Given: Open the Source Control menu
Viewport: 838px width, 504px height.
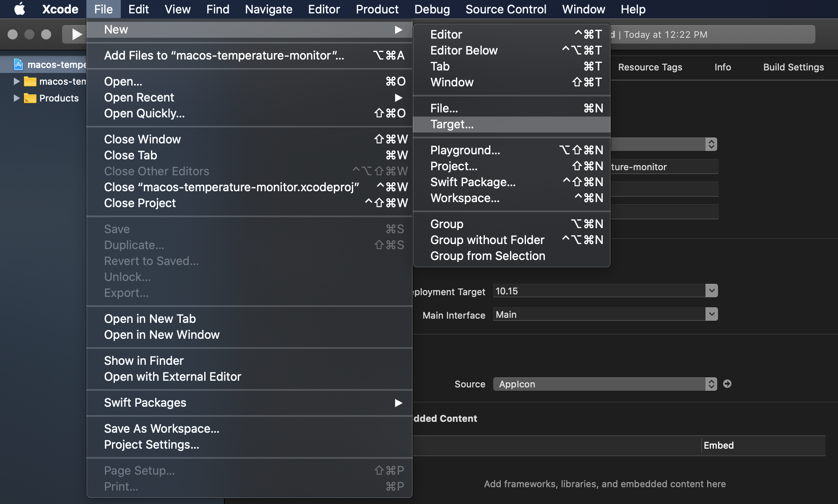Looking at the screenshot, I should click(506, 9).
